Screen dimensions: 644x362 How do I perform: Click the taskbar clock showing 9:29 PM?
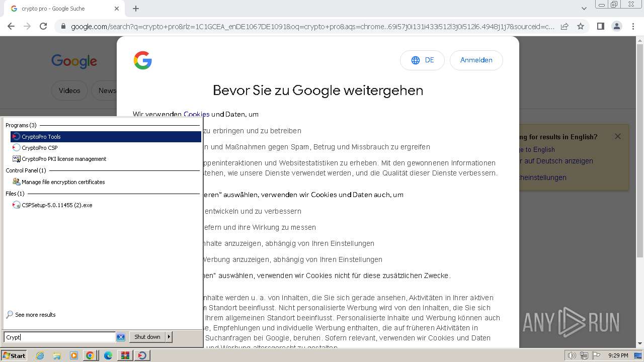(618, 355)
